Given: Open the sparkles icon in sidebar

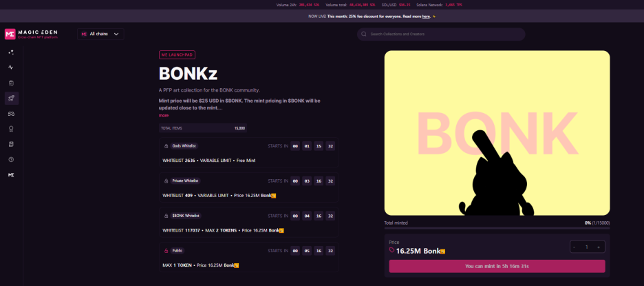Looking at the screenshot, I should 12,52.
